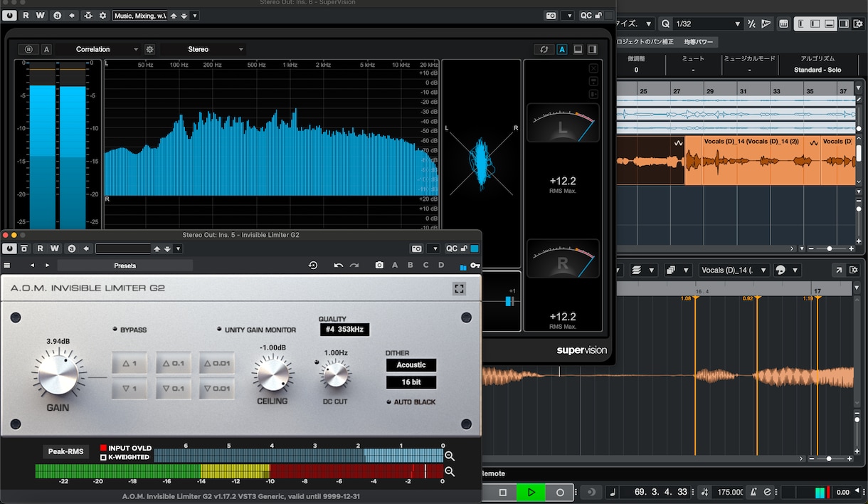Select A/B slot C in Invisible Limiter

tap(426, 266)
